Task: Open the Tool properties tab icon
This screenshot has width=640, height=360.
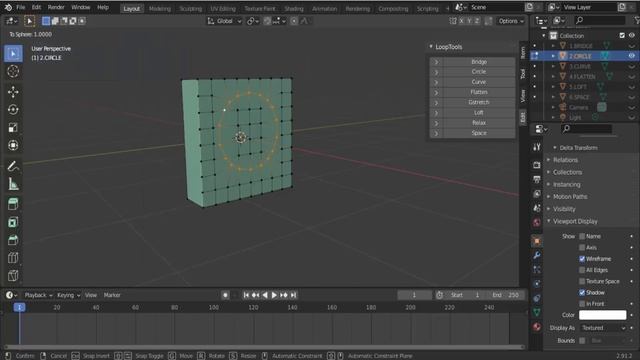Action: coord(537,147)
